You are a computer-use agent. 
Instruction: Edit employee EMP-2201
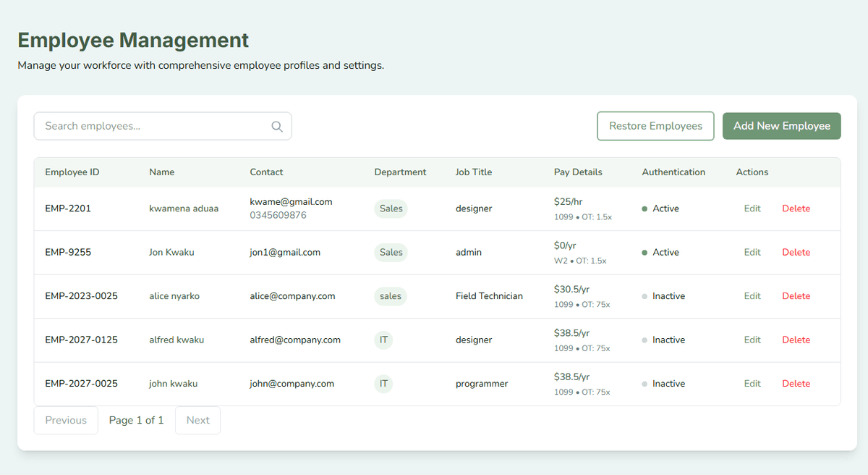point(752,209)
